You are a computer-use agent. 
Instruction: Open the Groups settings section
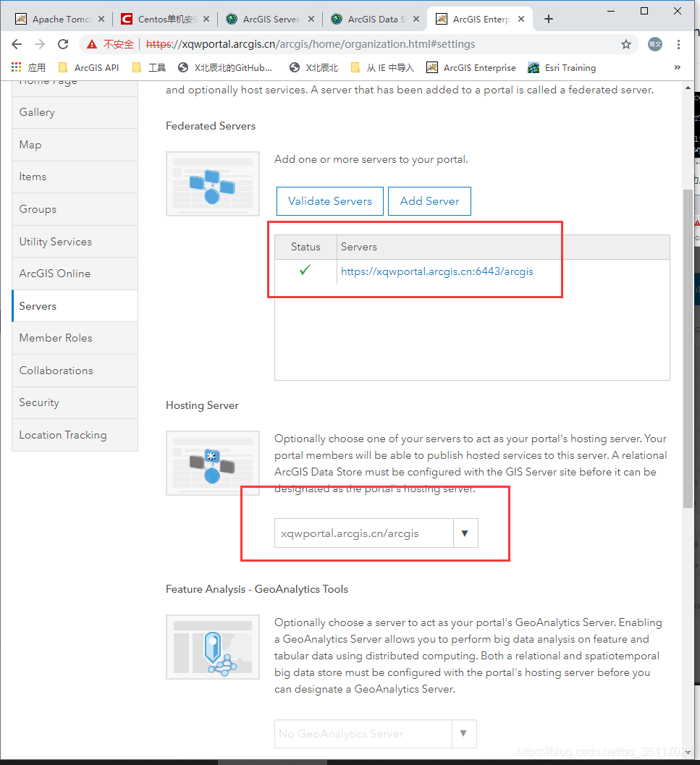[x=75, y=209]
